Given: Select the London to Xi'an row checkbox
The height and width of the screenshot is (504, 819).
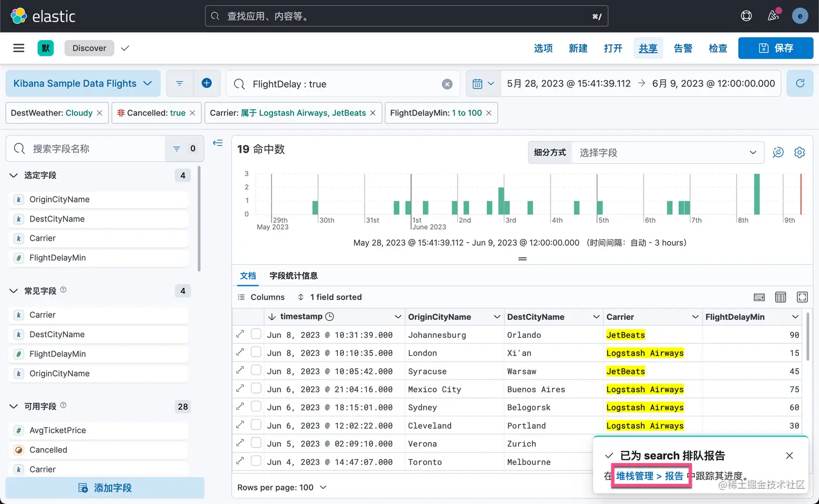Looking at the screenshot, I should tap(256, 352).
